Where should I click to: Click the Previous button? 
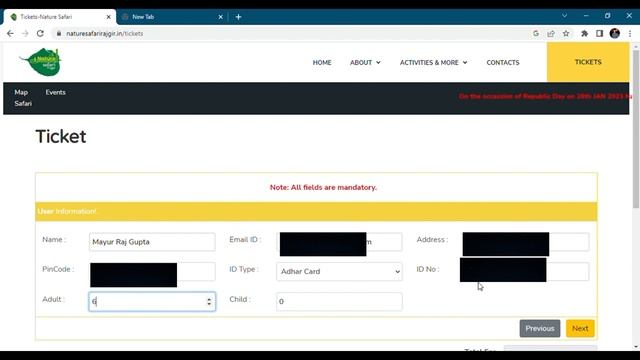(x=540, y=329)
